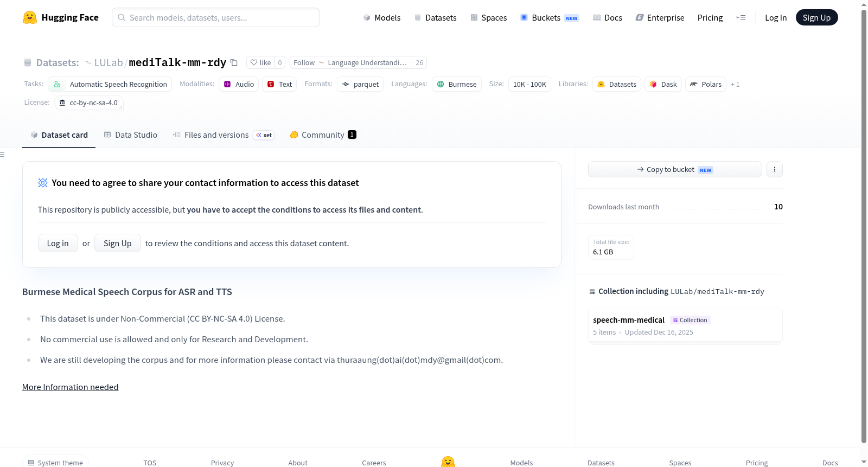Click the Downloads last month value 10

tap(778, 207)
